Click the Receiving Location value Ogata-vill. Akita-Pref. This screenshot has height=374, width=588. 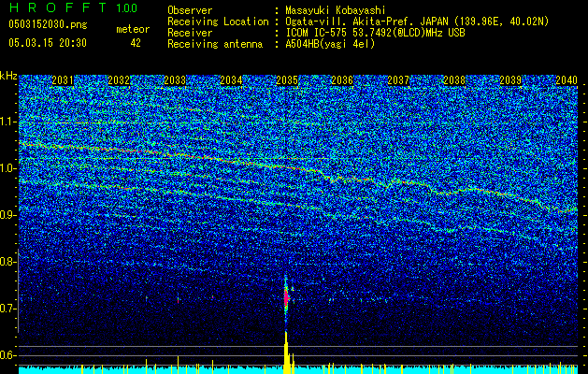pos(349,22)
